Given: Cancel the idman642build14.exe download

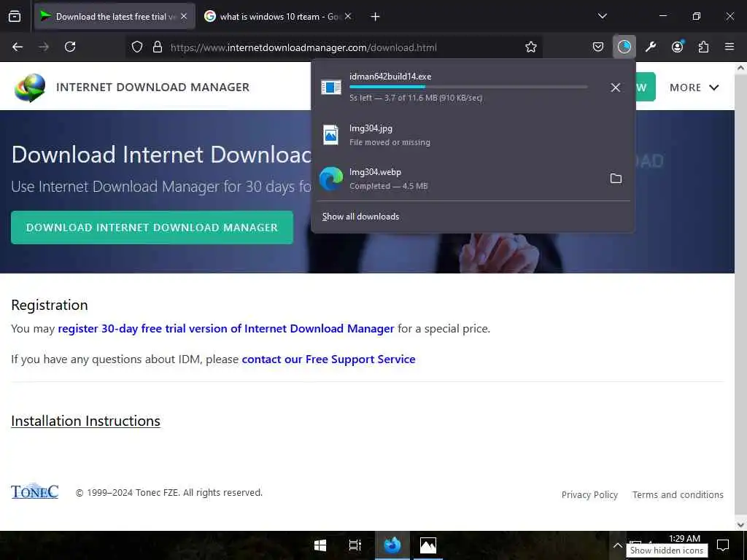Looking at the screenshot, I should pos(616,87).
